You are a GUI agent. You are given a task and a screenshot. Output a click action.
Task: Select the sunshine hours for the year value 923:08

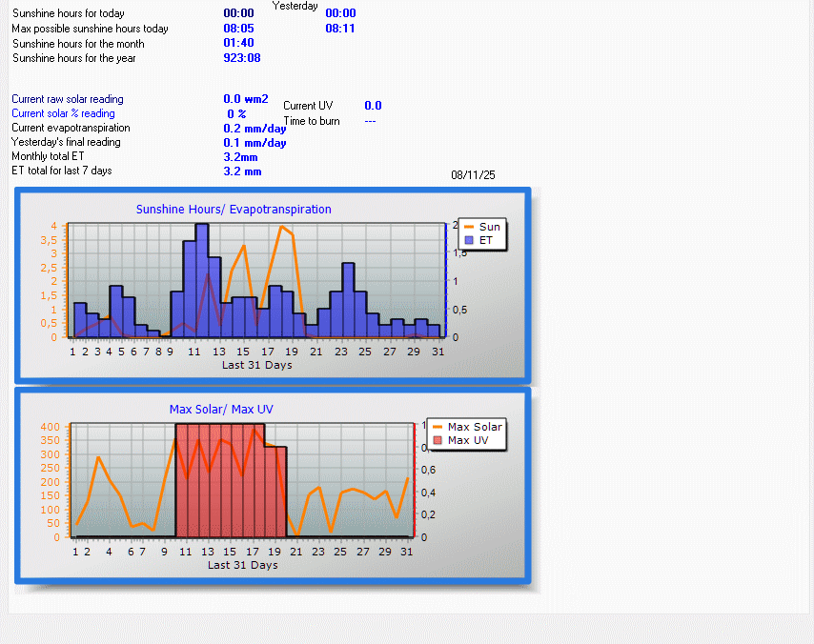pos(242,58)
